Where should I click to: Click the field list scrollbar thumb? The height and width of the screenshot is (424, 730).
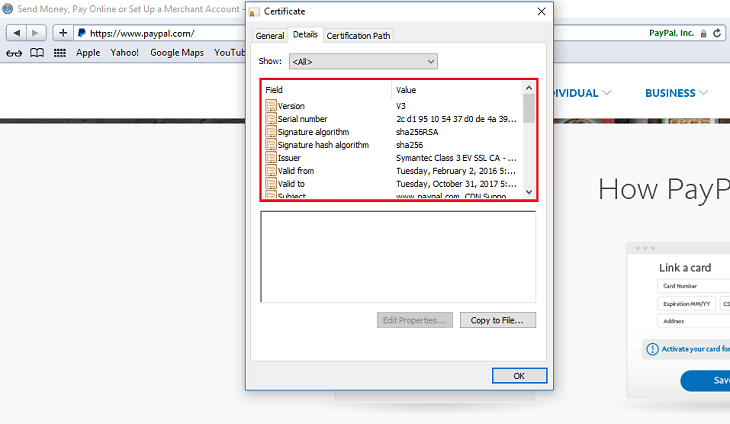[529, 108]
